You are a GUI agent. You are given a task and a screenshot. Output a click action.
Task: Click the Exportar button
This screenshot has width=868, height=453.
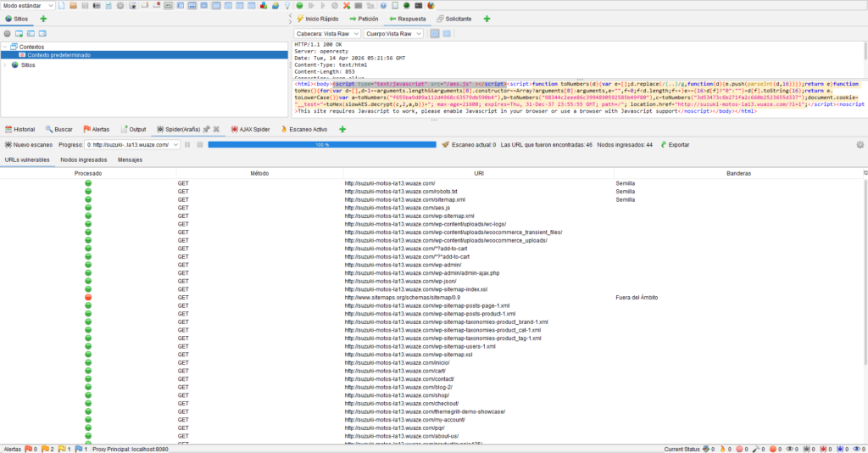click(675, 144)
